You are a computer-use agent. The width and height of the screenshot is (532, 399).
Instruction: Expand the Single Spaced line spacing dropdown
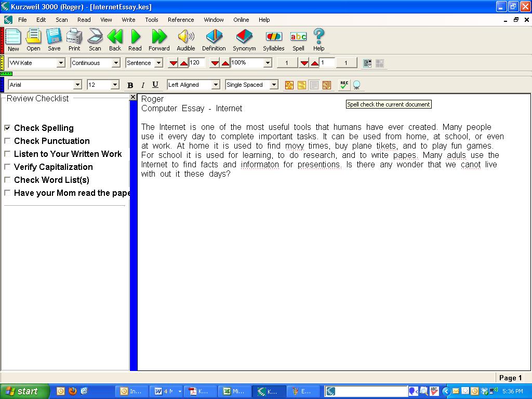[x=274, y=85]
